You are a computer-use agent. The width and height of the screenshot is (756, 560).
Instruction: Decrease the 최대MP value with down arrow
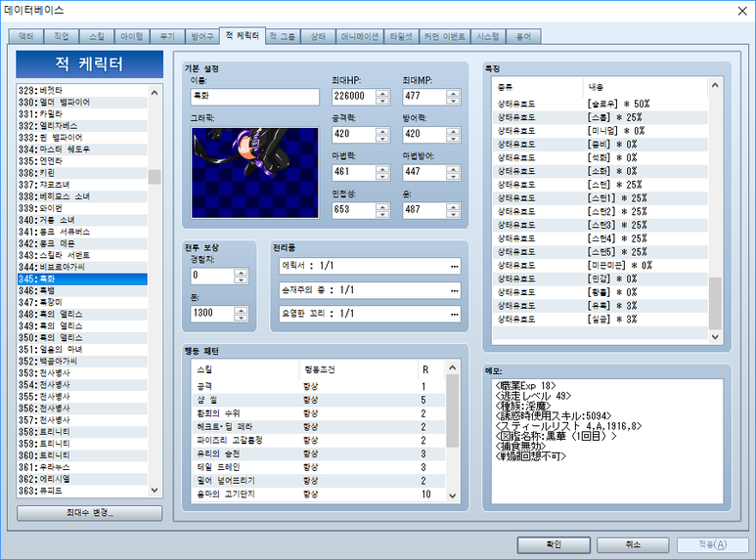point(453,101)
